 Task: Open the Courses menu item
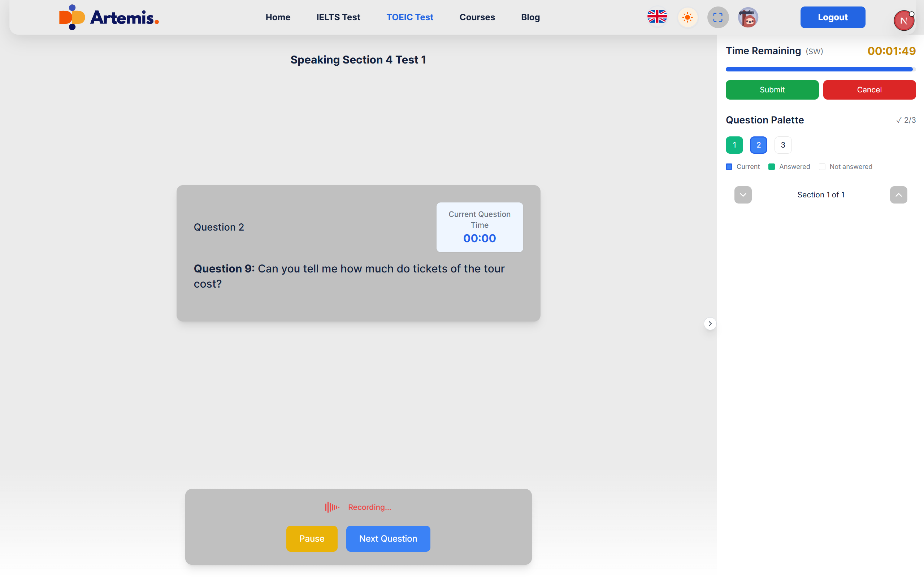click(x=477, y=17)
